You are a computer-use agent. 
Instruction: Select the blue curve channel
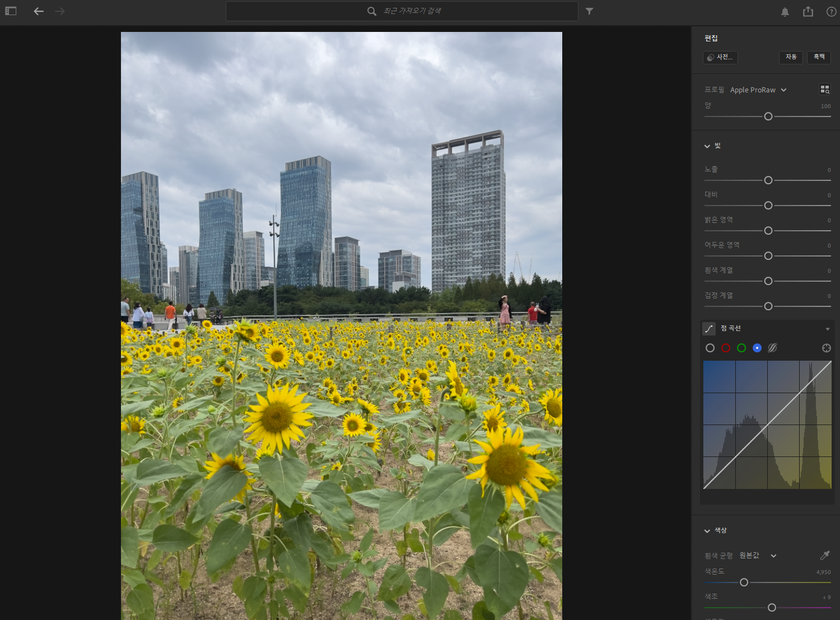(x=757, y=348)
